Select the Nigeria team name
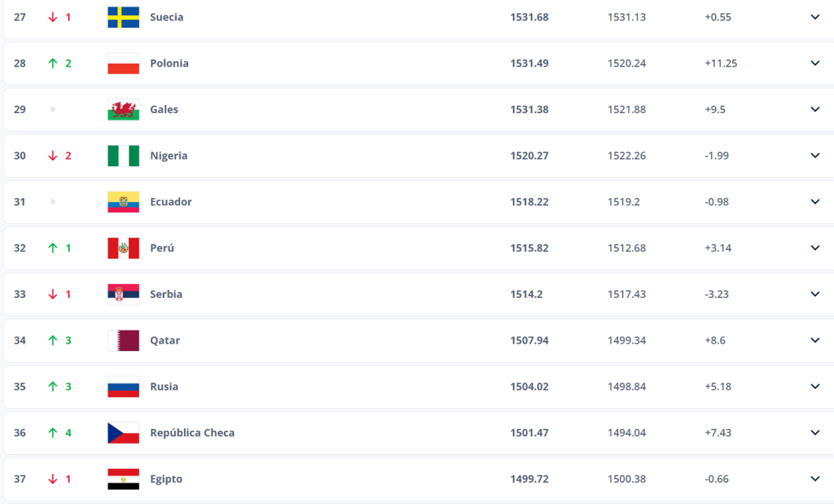The image size is (834, 504). click(169, 156)
